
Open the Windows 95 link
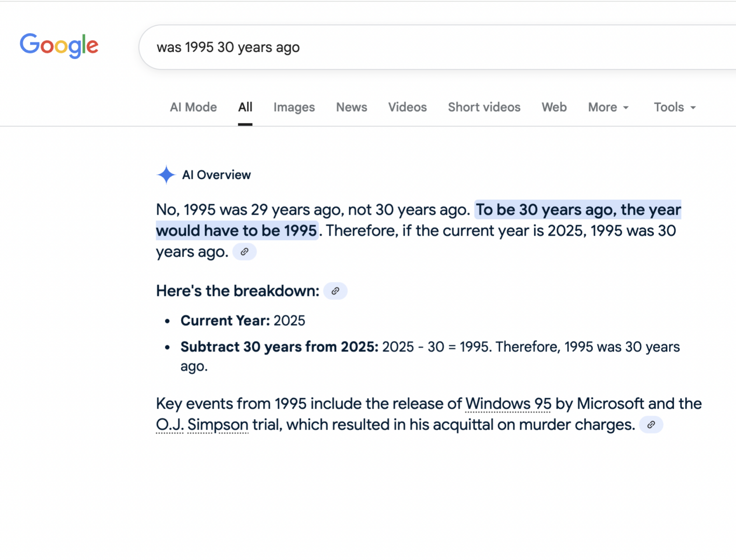click(508, 404)
